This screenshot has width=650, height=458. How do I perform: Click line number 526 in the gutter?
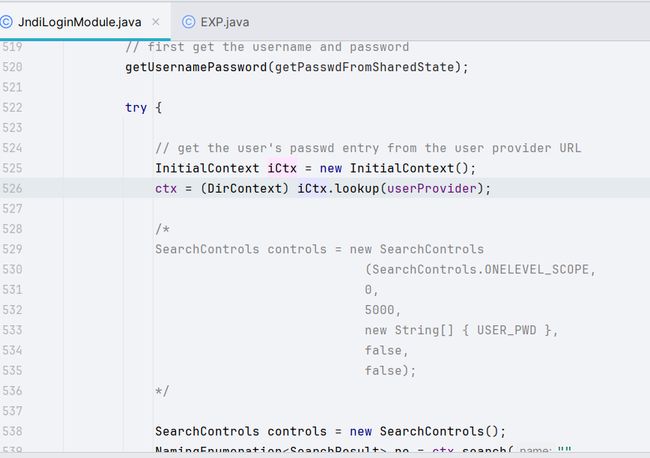coord(12,188)
